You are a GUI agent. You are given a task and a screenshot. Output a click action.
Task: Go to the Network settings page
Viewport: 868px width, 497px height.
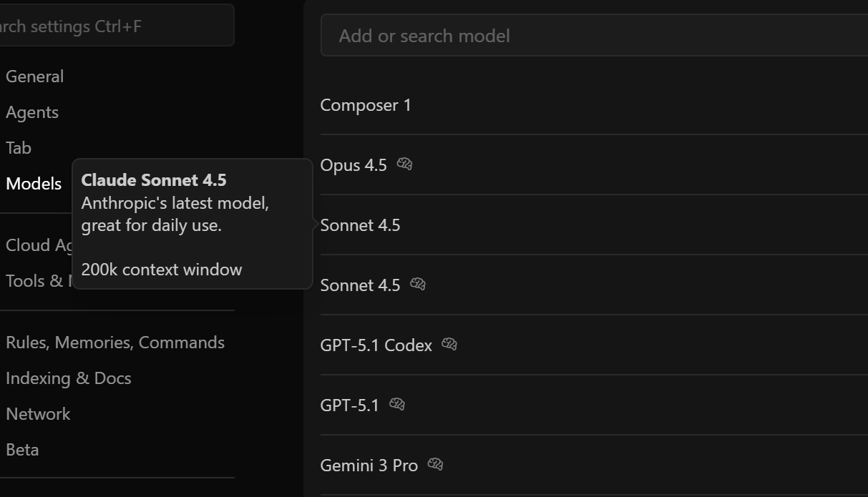point(38,414)
